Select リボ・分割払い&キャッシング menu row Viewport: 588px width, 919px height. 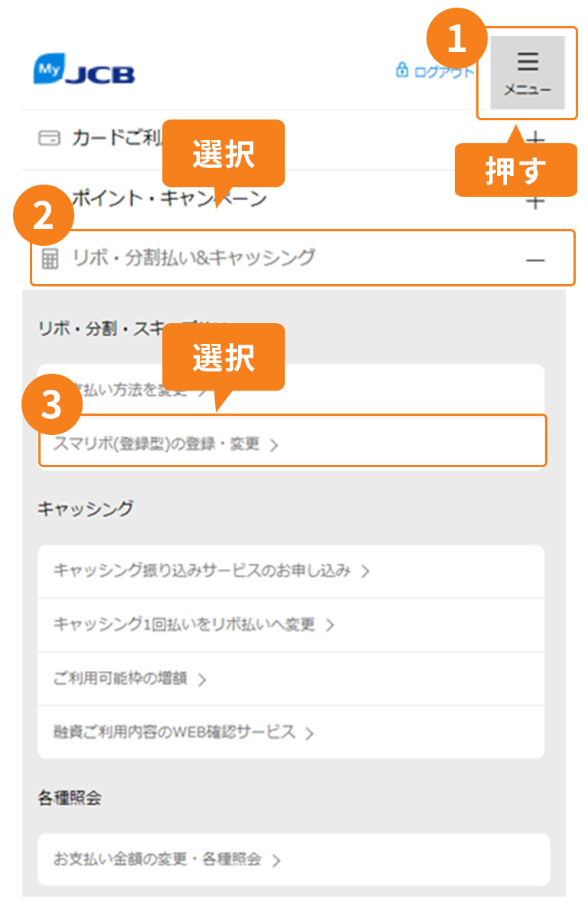click(302, 258)
